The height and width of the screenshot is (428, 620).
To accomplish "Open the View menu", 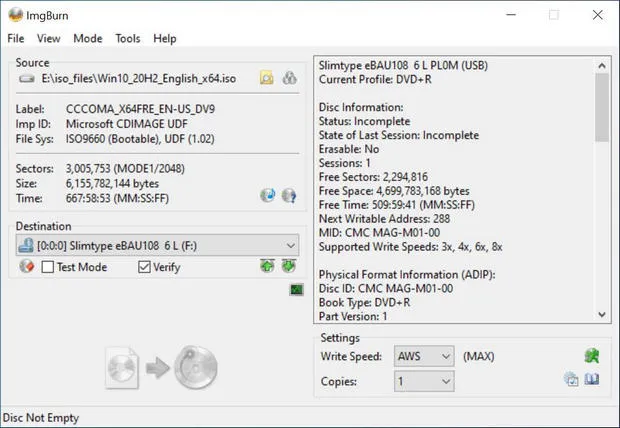I will click(x=49, y=39).
